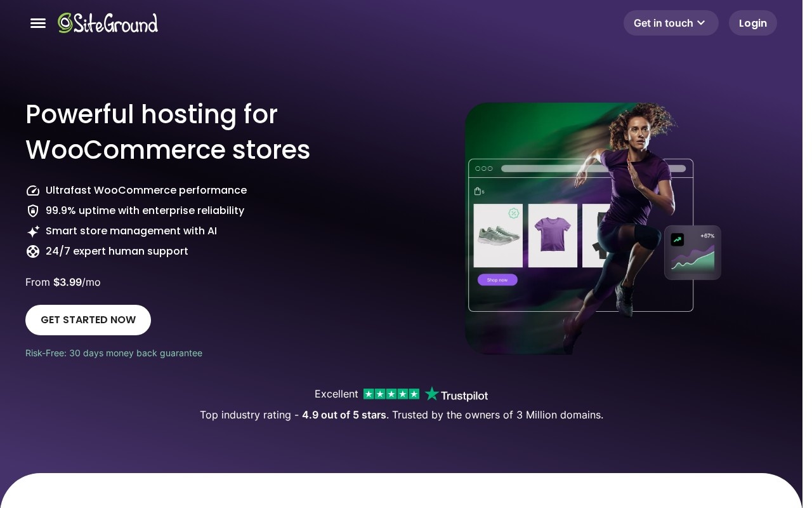Click the 'Excellent' rating label
This screenshot has width=812, height=508.
(x=336, y=394)
